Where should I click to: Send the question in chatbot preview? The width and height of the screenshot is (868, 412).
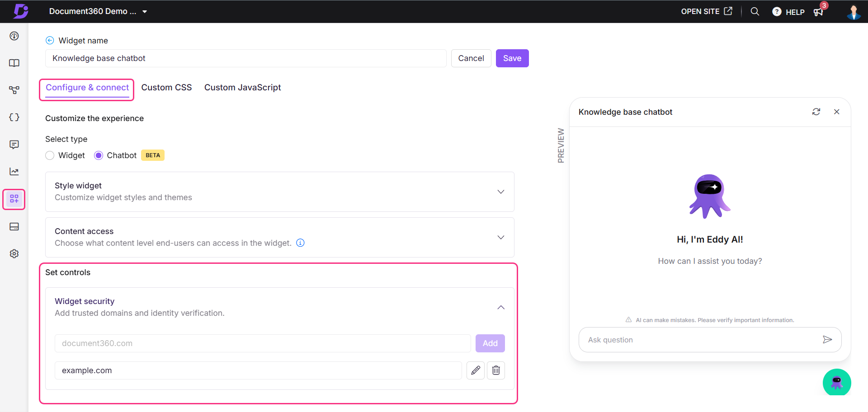(827, 340)
